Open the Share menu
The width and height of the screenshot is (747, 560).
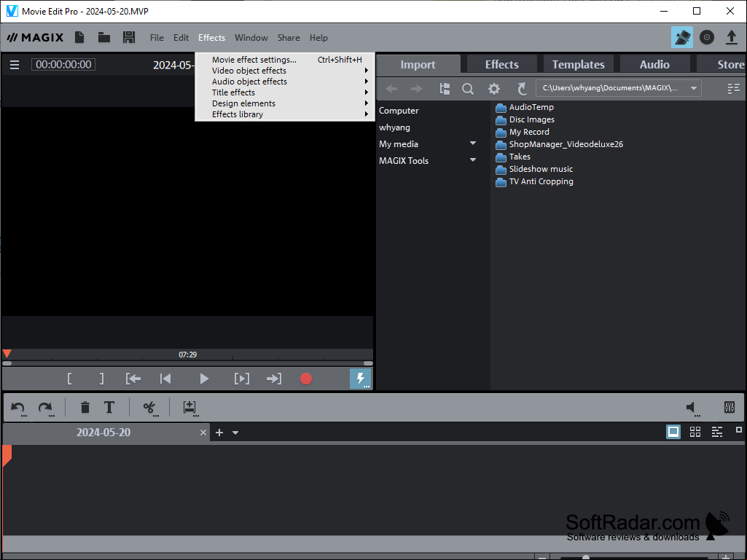[289, 38]
